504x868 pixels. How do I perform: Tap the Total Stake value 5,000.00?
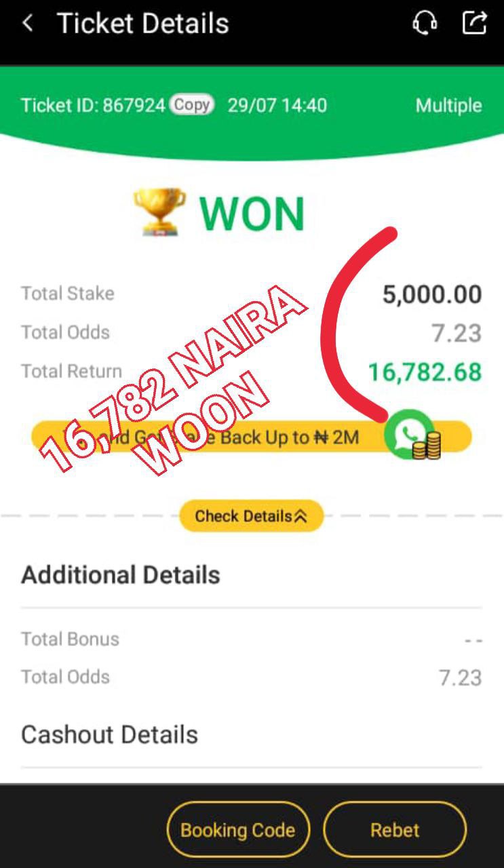[x=432, y=294]
